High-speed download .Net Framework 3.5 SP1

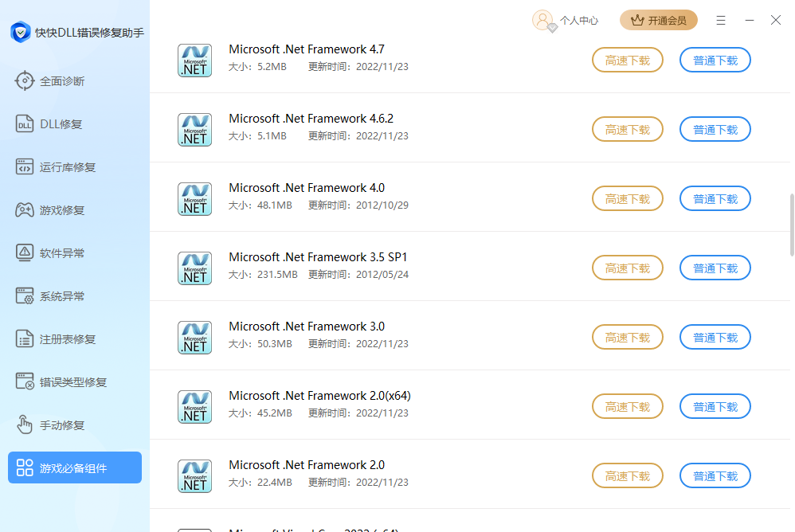[628, 268]
